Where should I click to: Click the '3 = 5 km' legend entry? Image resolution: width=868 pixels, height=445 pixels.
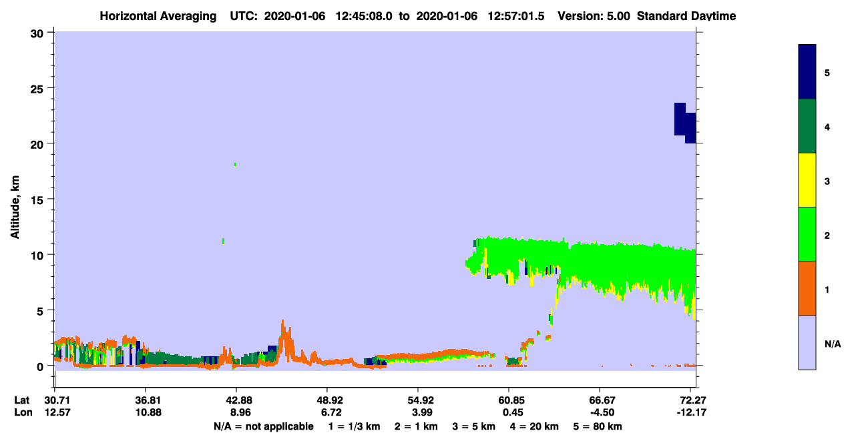click(x=473, y=426)
